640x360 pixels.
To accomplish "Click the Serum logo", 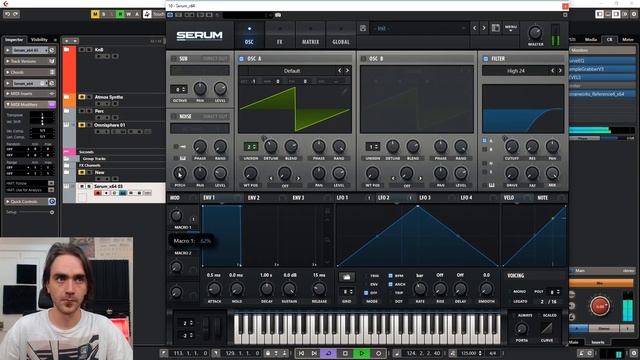I will point(199,36).
